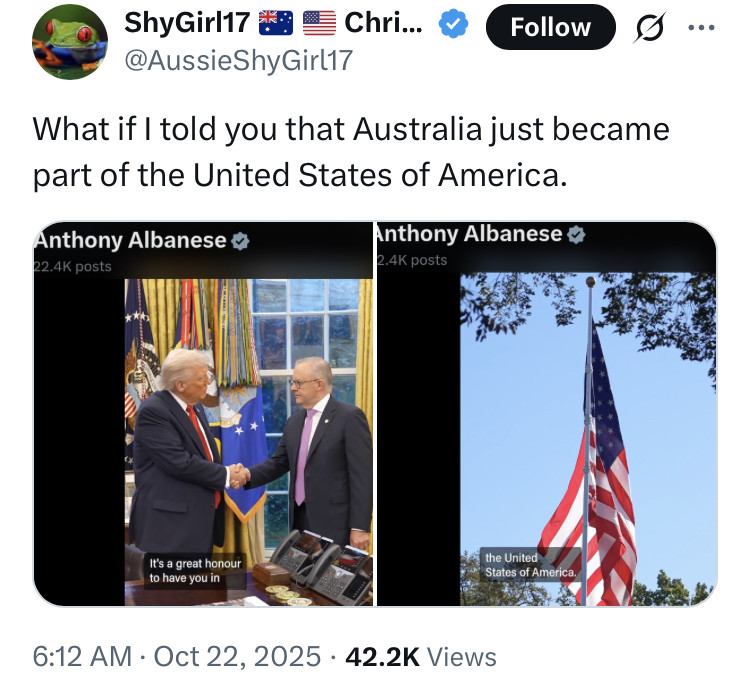Click the 'It's a great honour' caption

coord(195,570)
